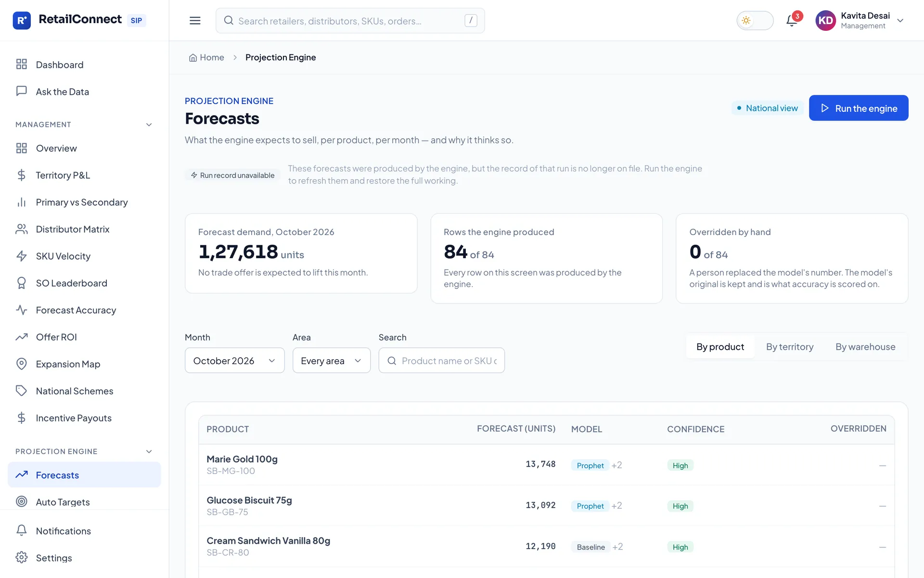Click the Territory P&L dollar icon
The image size is (924, 578).
click(x=22, y=175)
